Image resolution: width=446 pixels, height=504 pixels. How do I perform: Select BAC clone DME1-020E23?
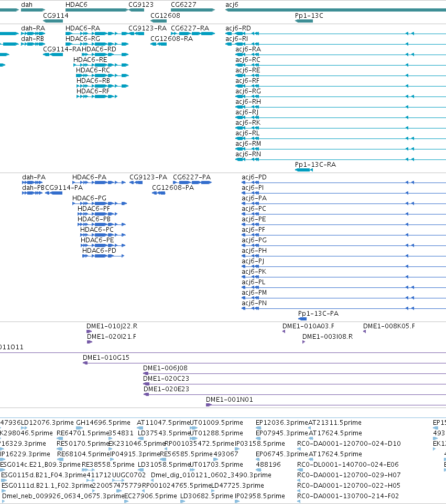tap(166, 389)
